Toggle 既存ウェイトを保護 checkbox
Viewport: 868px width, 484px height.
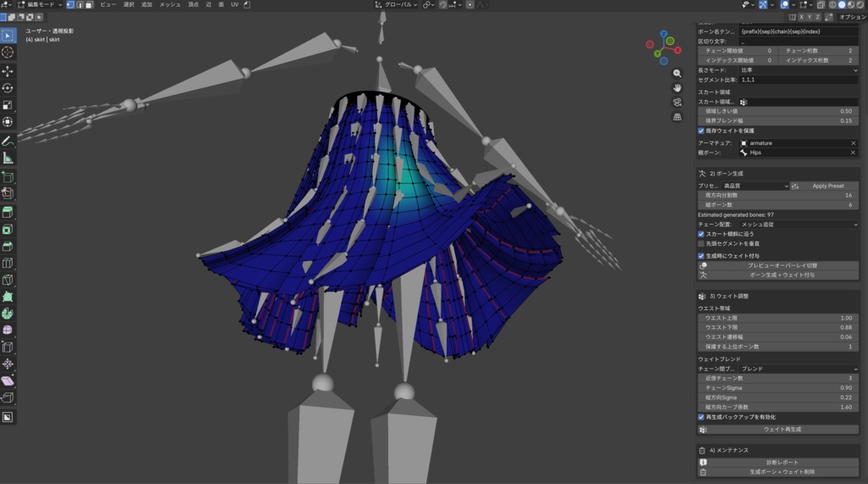pyautogui.click(x=701, y=131)
